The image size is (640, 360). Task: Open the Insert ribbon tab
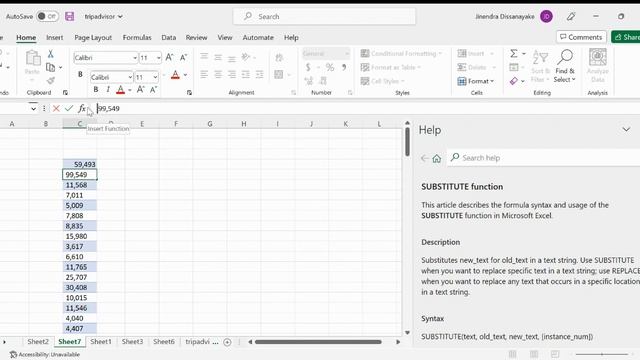pos(54,38)
